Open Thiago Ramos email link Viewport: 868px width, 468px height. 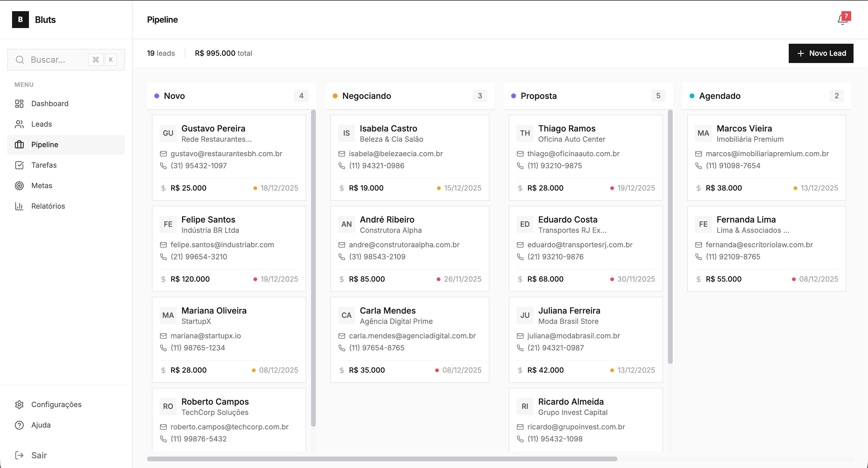pyautogui.click(x=573, y=154)
